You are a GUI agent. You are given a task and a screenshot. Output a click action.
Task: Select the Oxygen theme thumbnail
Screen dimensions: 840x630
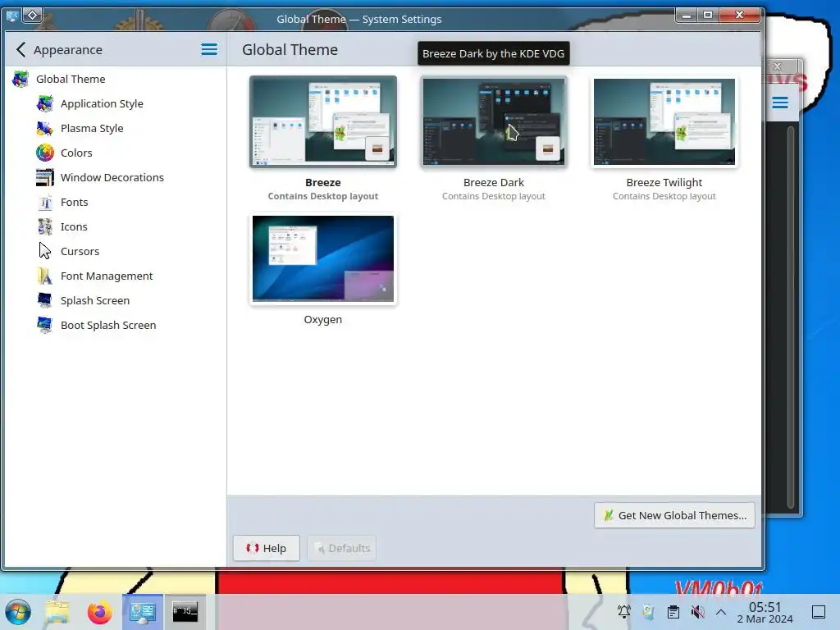pyautogui.click(x=323, y=258)
